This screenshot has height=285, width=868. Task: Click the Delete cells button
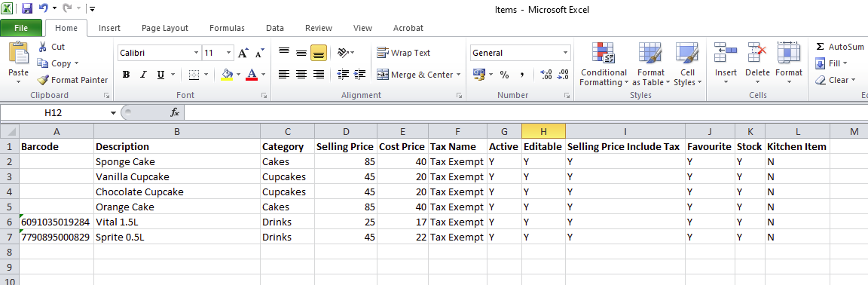pyautogui.click(x=757, y=64)
